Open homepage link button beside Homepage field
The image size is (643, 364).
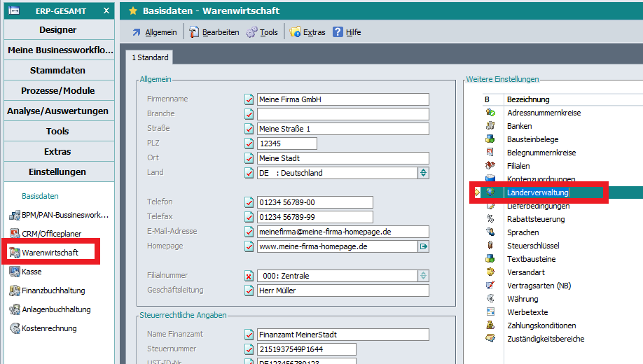click(x=423, y=246)
